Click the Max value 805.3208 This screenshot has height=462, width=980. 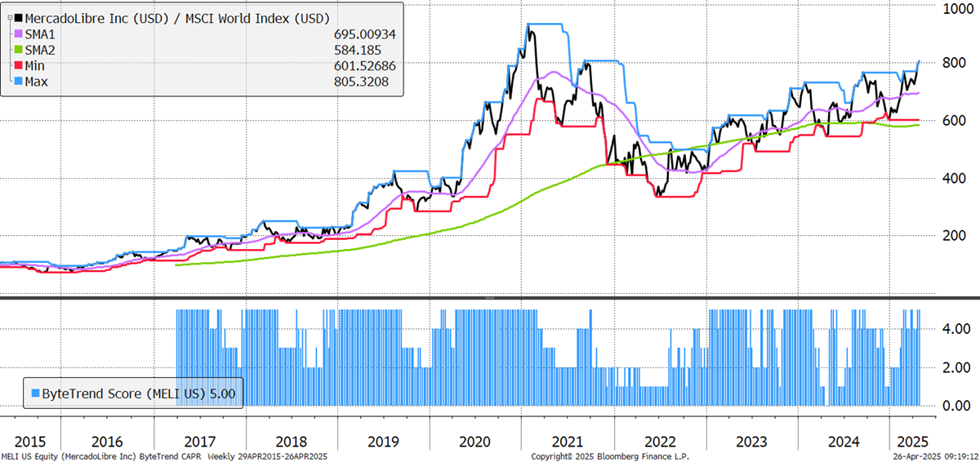point(361,82)
